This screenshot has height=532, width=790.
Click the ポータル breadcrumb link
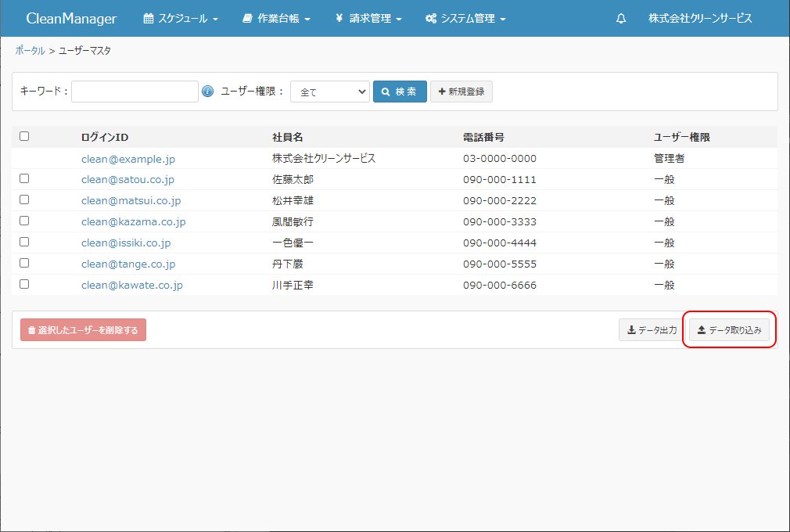(30, 50)
